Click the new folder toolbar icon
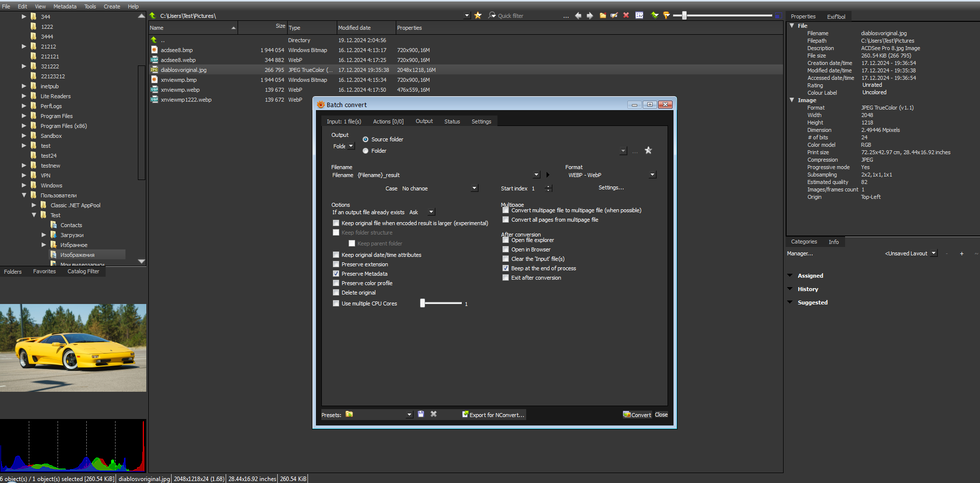 point(603,15)
